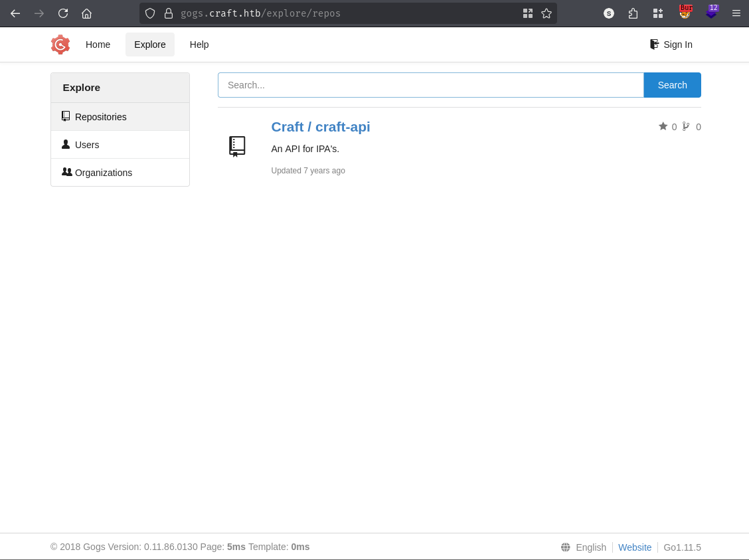
Task: Click the Gogs logo icon
Action: coord(60,45)
